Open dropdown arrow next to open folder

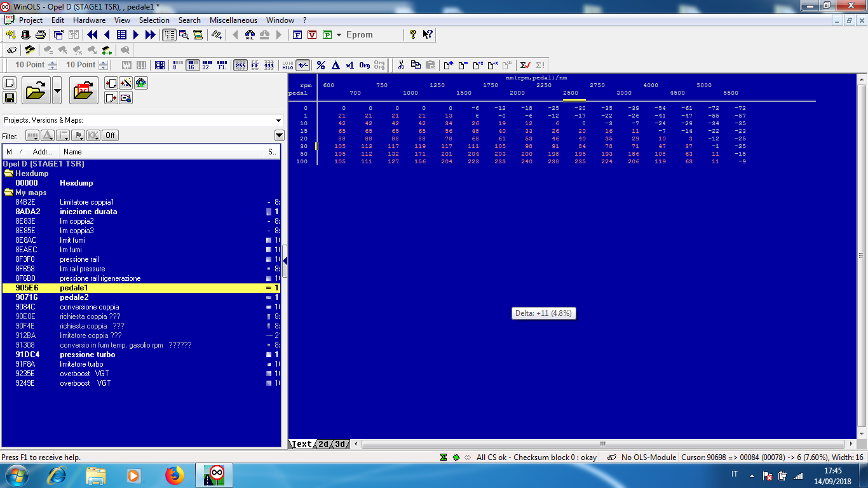pos(57,90)
